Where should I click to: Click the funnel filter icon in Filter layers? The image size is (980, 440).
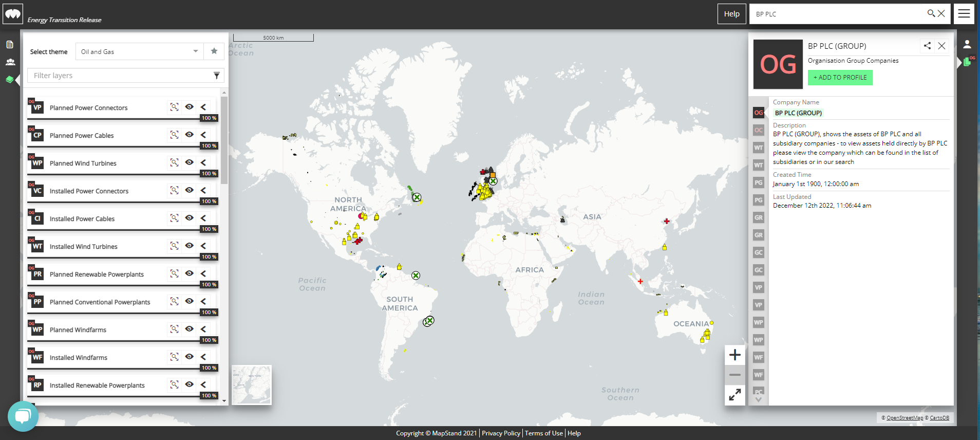217,76
